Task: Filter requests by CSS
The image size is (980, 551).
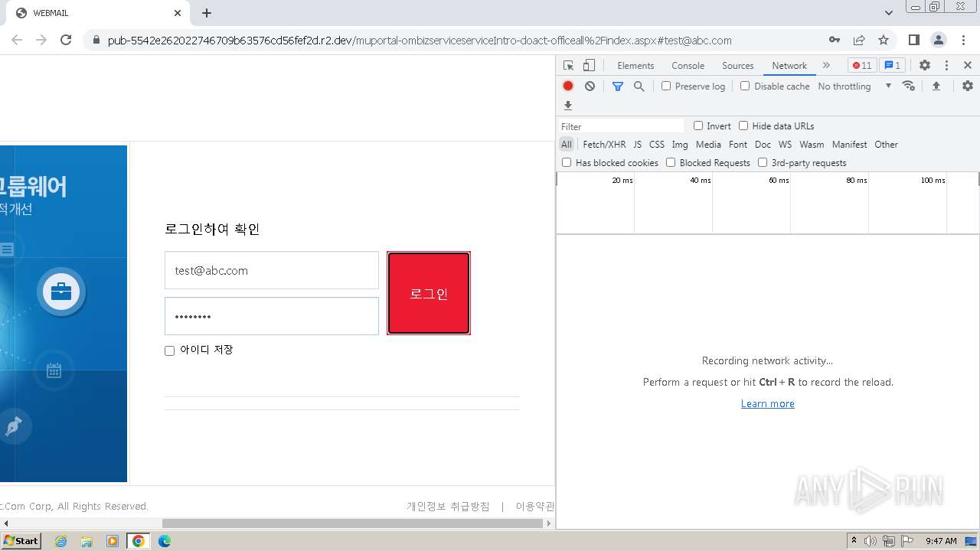Action: [x=657, y=144]
